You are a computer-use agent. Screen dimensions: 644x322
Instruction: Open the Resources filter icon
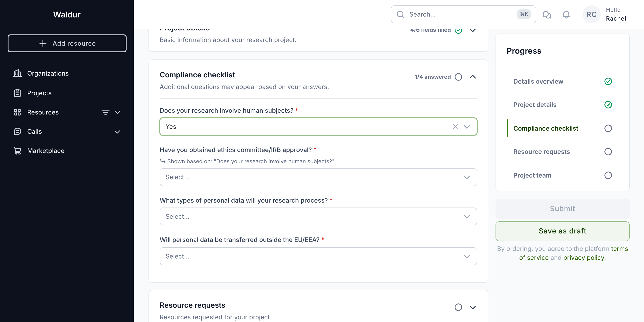[105, 112]
